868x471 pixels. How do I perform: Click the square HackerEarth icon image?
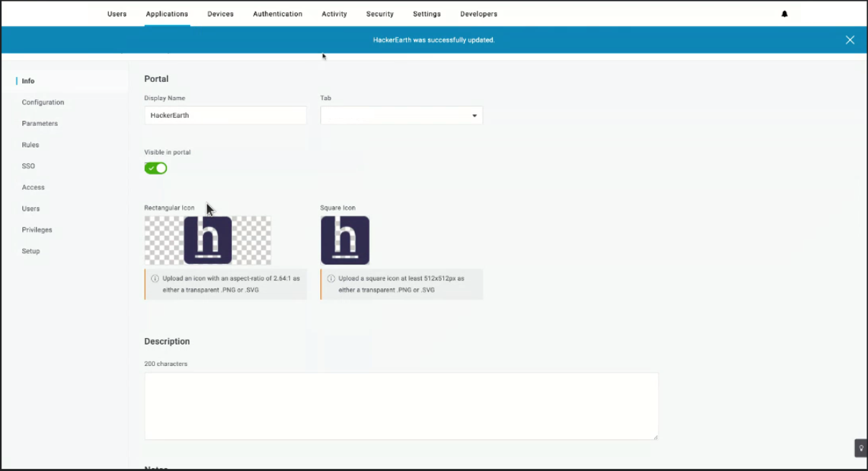click(x=345, y=240)
